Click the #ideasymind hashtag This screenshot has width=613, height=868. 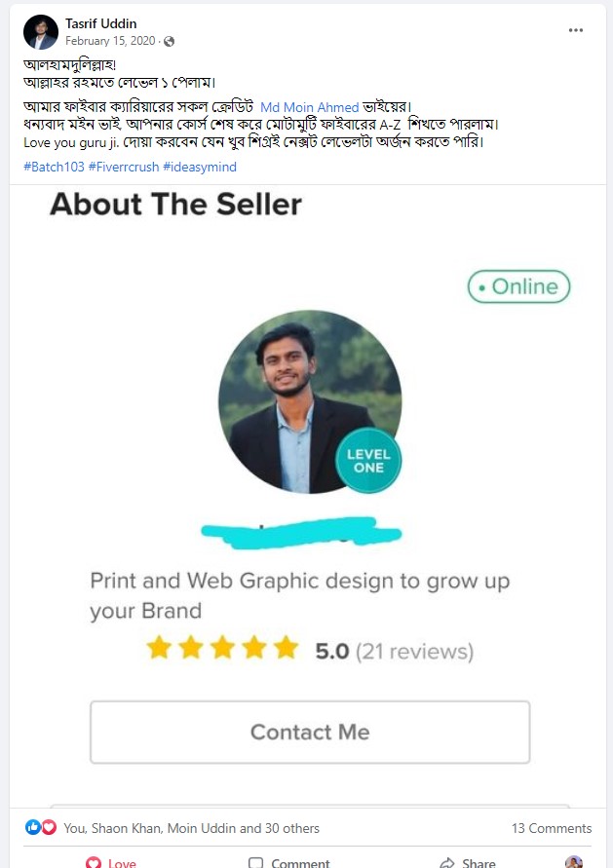pos(200,167)
